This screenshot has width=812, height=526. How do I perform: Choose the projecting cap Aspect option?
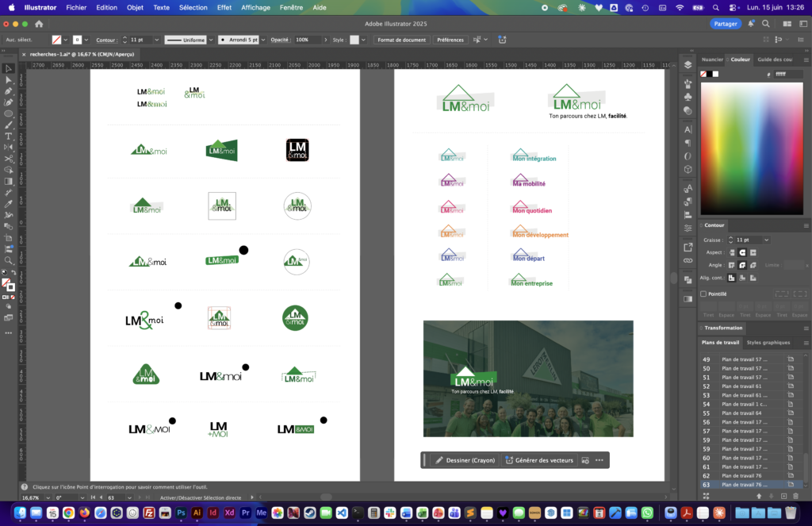pos(753,252)
